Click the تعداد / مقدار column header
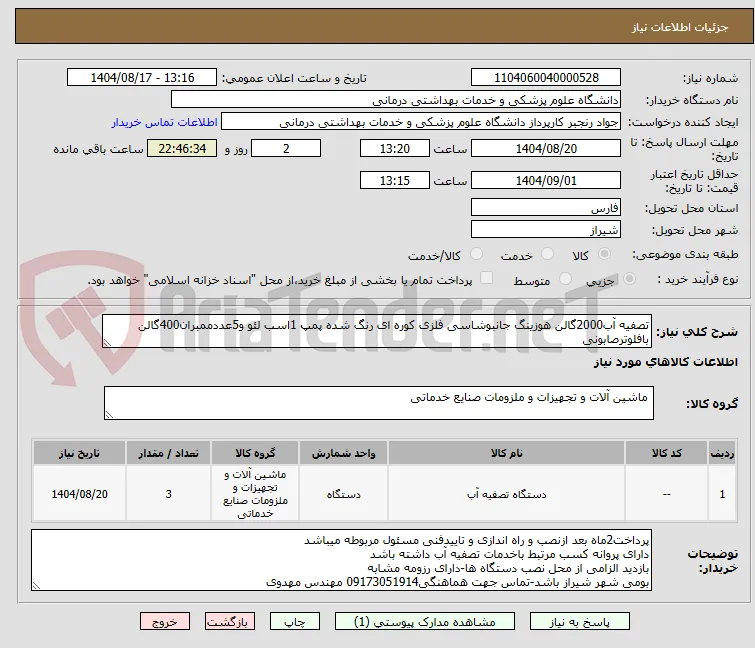This screenshot has height=648, width=755. pyautogui.click(x=169, y=453)
